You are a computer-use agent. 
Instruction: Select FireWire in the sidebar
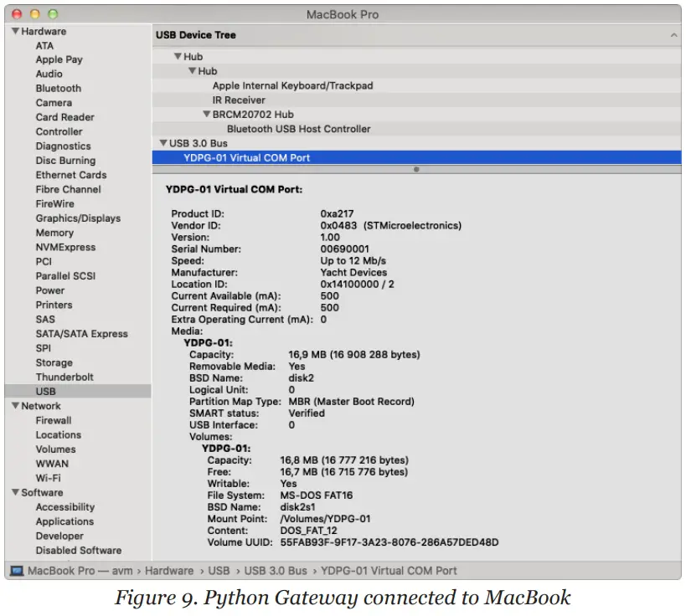point(54,203)
